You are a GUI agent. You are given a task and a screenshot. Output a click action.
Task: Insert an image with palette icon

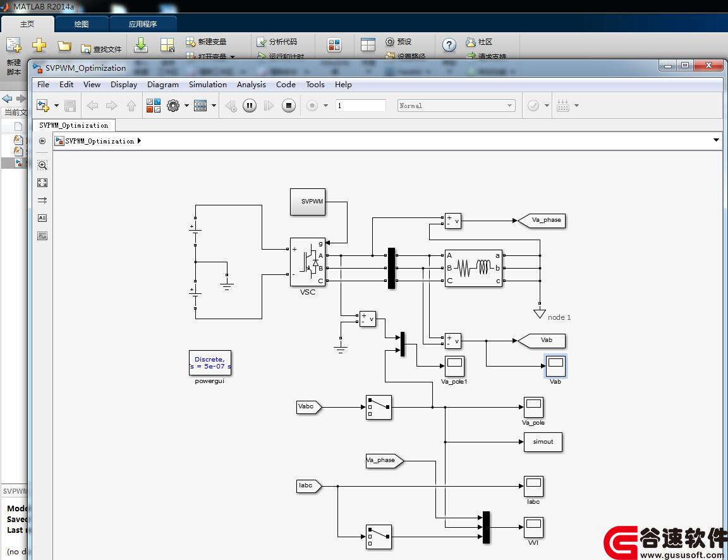coord(42,236)
